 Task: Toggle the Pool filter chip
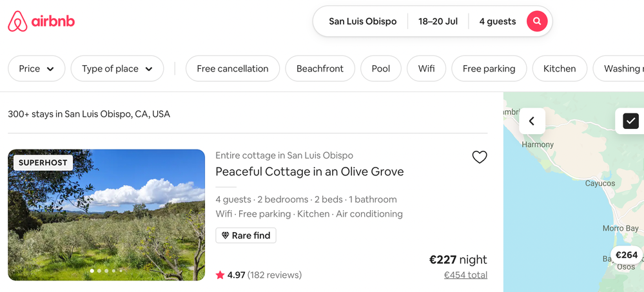(x=381, y=69)
